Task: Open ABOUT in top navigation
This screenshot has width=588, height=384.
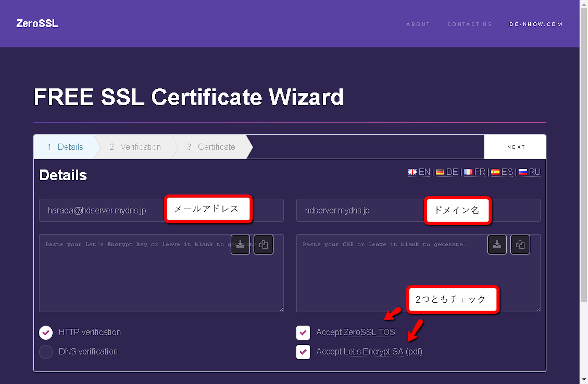Action: click(418, 24)
